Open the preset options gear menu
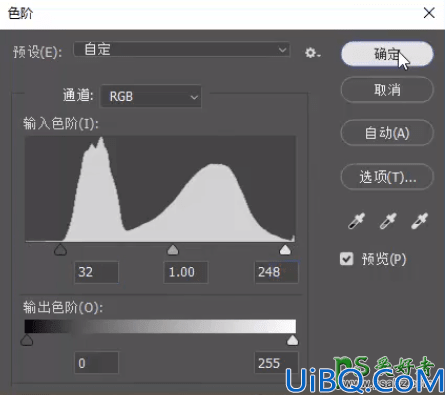The width and height of the screenshot is (445, 395). 312,53
